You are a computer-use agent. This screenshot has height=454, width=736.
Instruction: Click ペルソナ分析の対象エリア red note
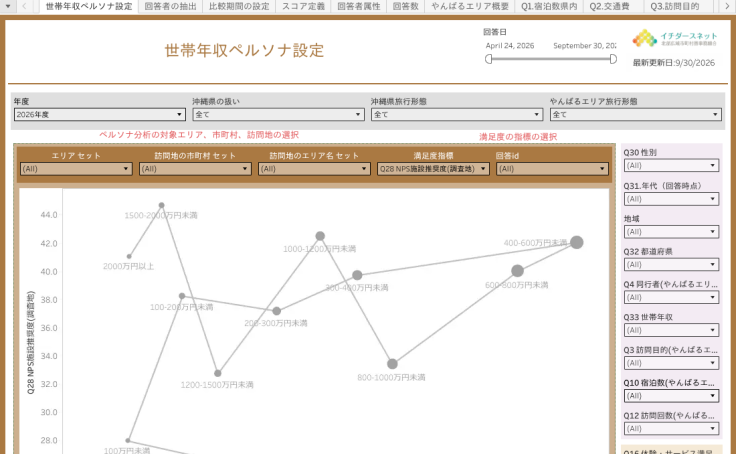pyautogui.click(x=199, y=135)
